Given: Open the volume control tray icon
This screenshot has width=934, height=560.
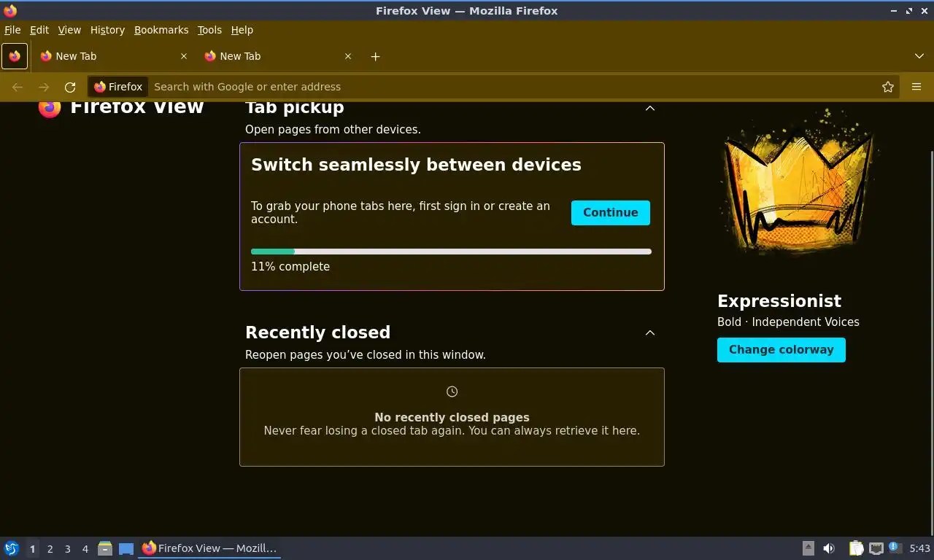Looking at the screenshot, I should 829,548.
